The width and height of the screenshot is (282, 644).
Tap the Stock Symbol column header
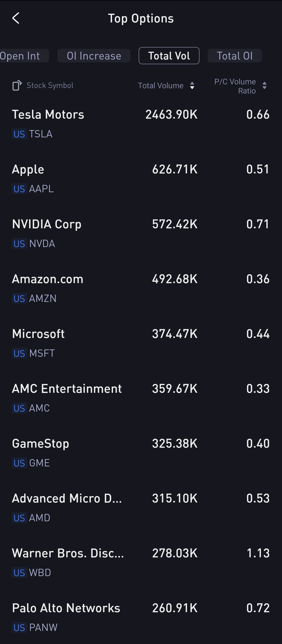50,85
